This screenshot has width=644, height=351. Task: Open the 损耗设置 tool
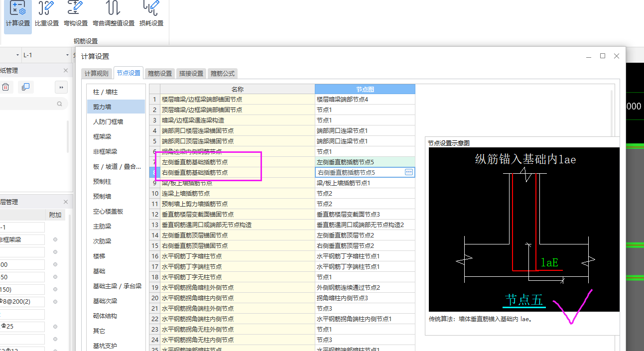[x=151, y=14]
